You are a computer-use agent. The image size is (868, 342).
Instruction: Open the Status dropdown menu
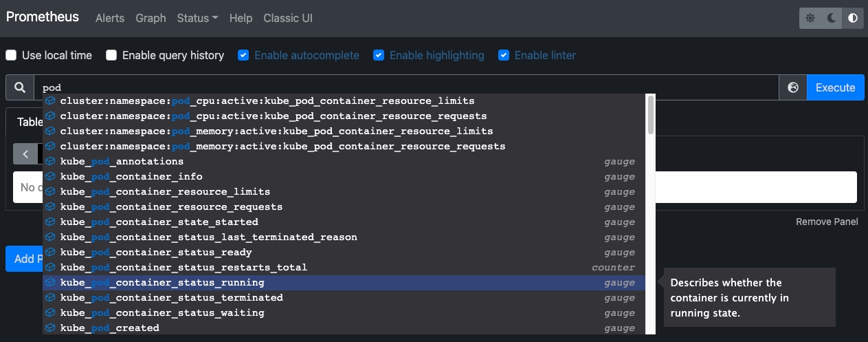[197, 18]
